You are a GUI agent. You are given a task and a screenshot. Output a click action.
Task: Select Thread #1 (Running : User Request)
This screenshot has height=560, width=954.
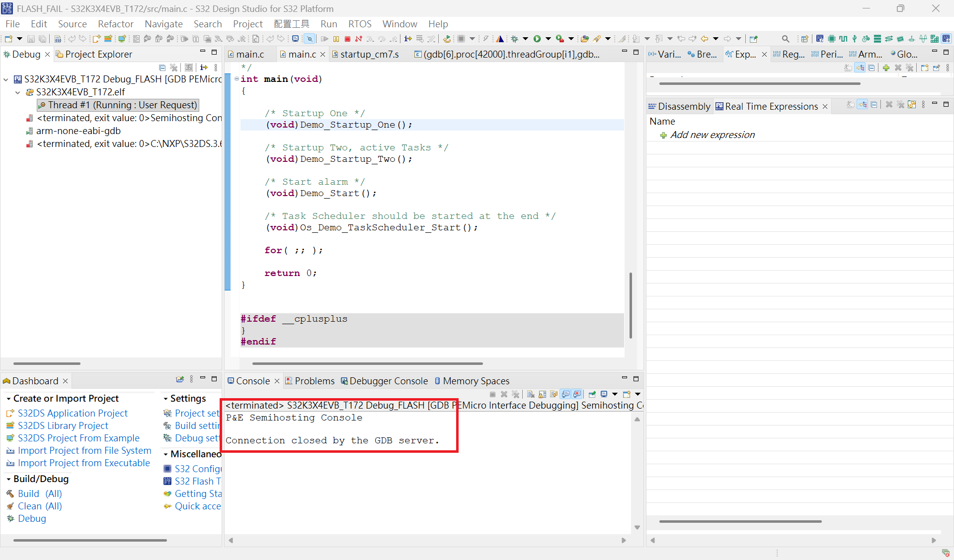pos(118,105)
